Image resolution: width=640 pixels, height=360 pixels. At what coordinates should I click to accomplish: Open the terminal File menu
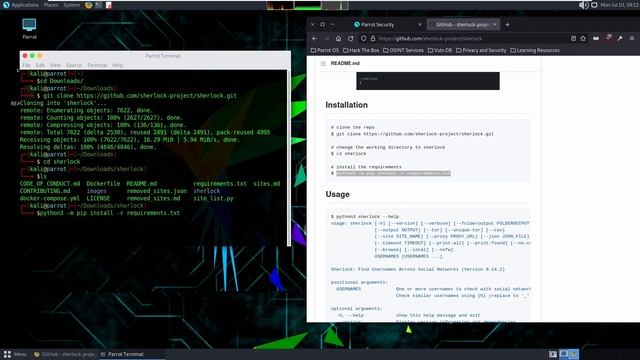coord(27,65)
